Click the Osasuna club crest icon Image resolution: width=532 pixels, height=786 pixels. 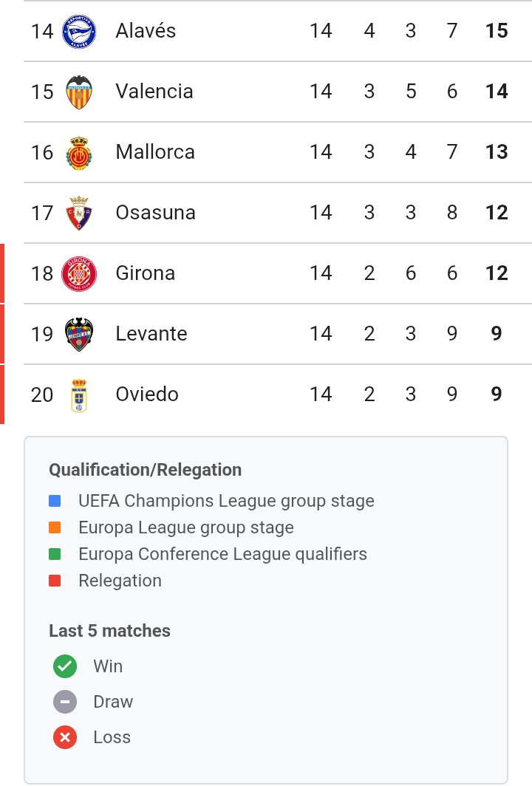click(x=78, y=213)
